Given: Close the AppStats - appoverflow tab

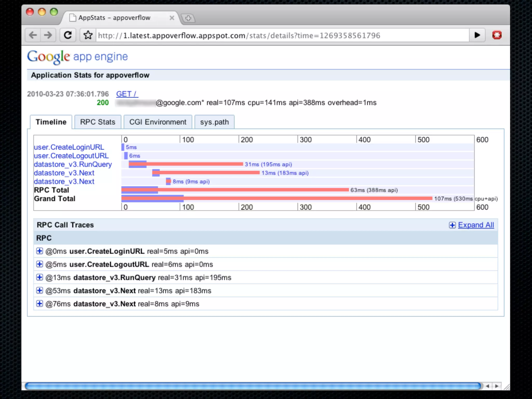Looking at the screenshot, I should [x=172, y=18].
